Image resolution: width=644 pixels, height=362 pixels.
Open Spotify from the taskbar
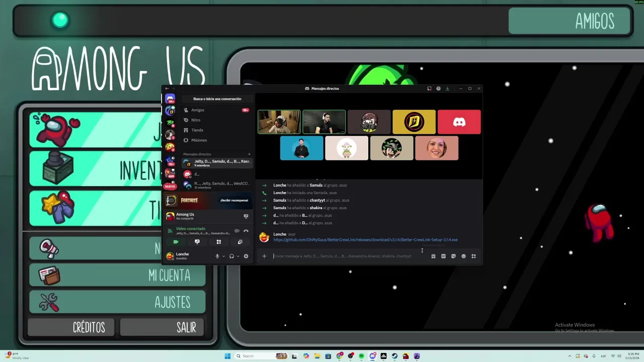[x=361, y=356]
